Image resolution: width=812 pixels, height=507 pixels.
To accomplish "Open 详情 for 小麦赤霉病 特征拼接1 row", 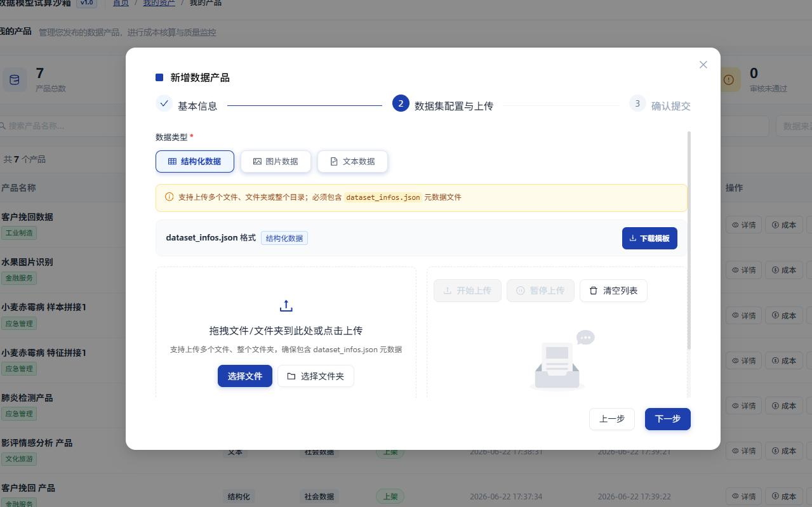I will pyautogui.click(x=743, y=360).
